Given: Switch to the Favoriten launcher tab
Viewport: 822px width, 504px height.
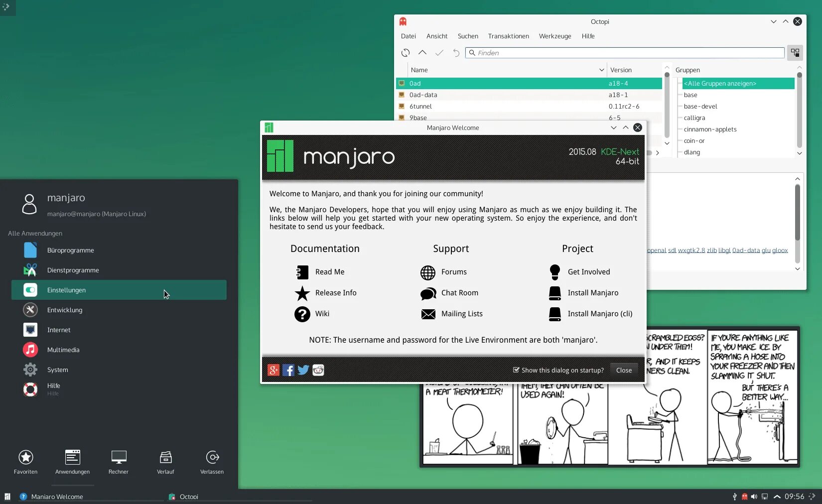Looking at the screenshot, I should tap(25, 462).
